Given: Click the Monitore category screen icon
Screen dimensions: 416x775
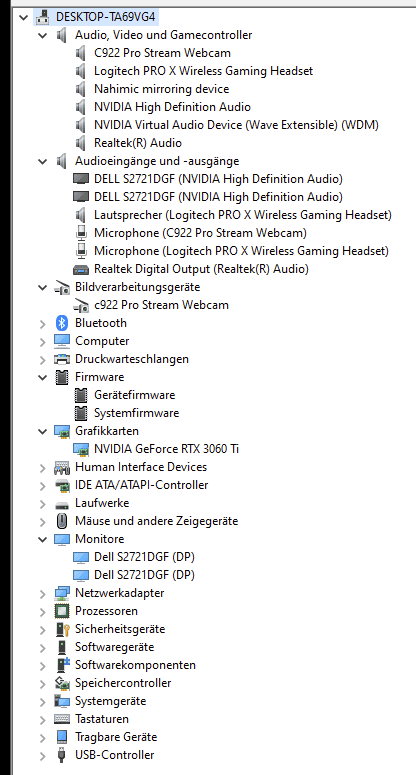Looking at the screenshot, I should point(62,539).
